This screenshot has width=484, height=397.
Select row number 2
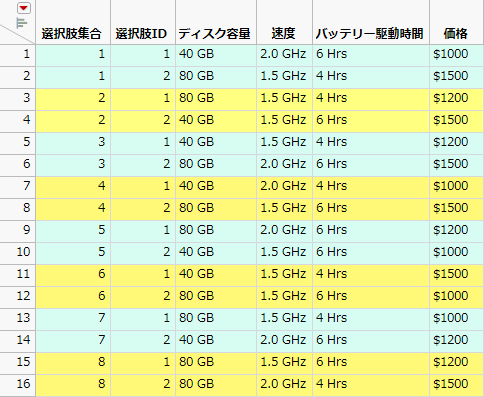coord(17,76)
